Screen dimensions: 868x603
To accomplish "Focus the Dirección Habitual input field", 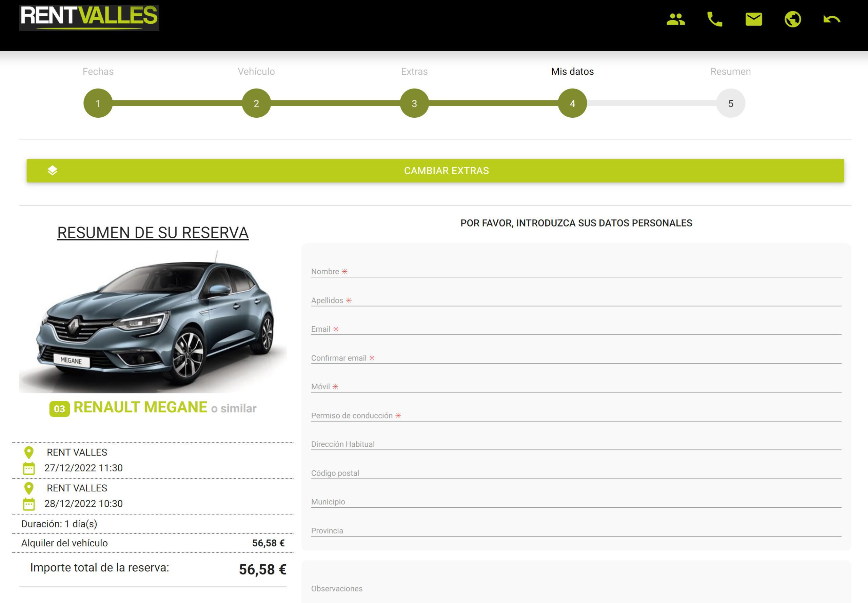I will (x=576, y=444).
